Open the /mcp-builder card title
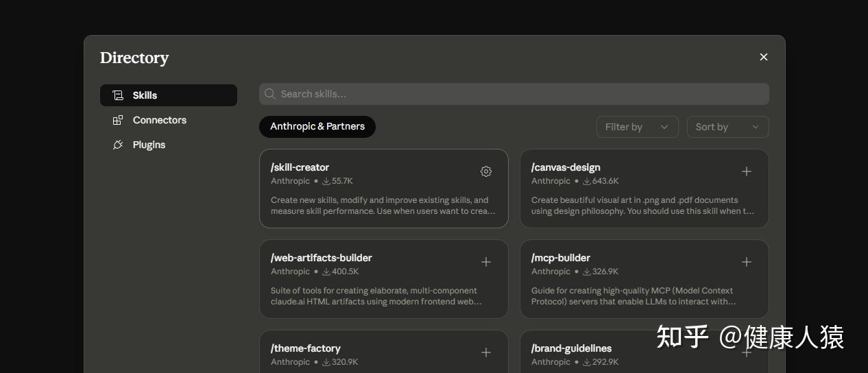 pos(561,258)
